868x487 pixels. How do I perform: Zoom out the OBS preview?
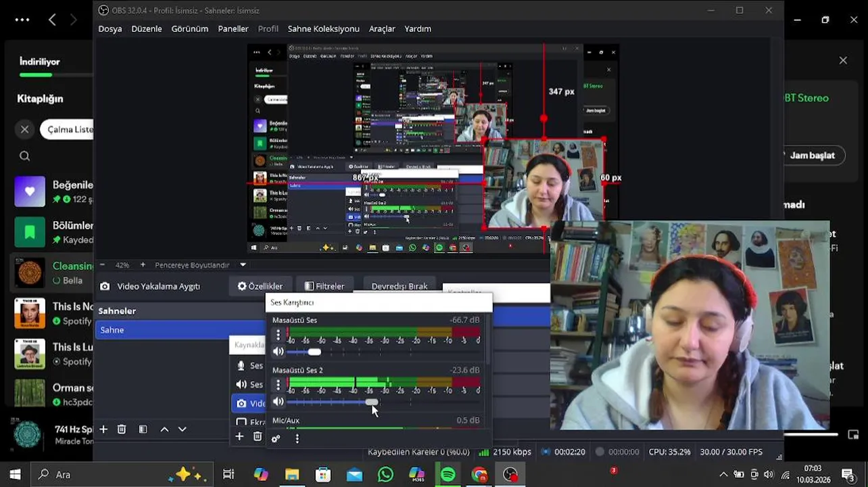[102, 265]
